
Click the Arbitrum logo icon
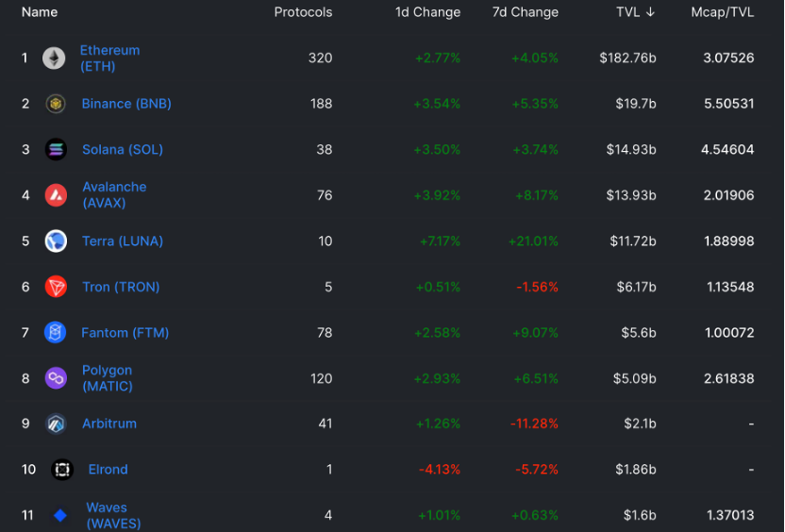56,424
